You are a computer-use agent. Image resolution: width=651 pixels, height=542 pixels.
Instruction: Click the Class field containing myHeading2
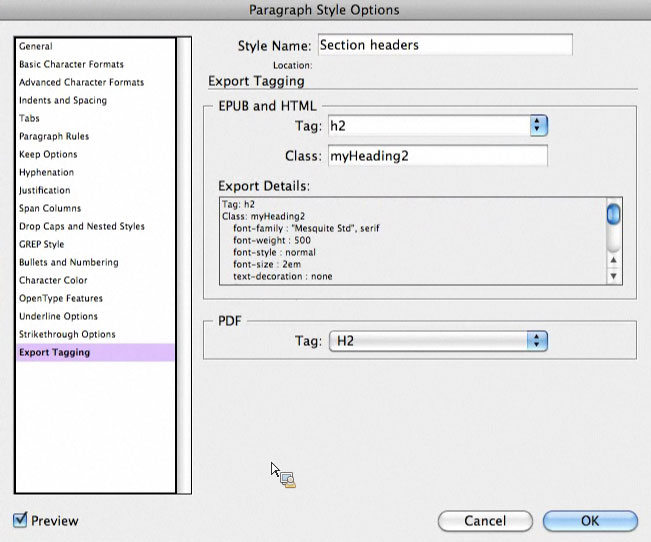[x=438, y=156]
